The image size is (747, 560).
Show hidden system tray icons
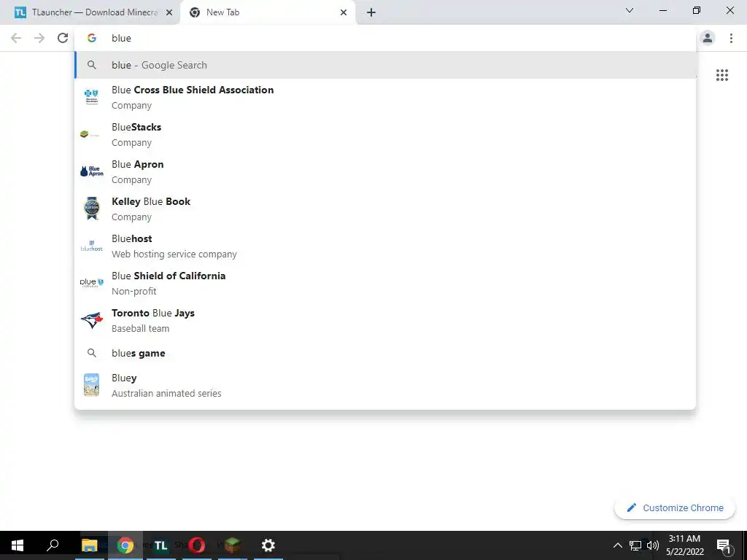617,545
